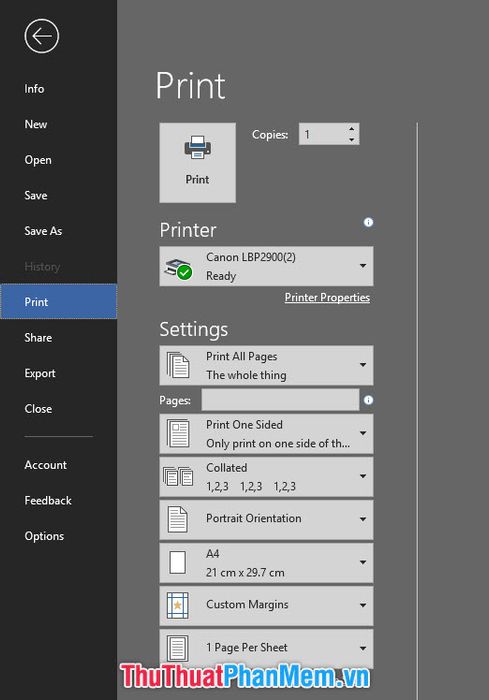
Task: Click the Custom Margins star icon
Action: (178, 605)
